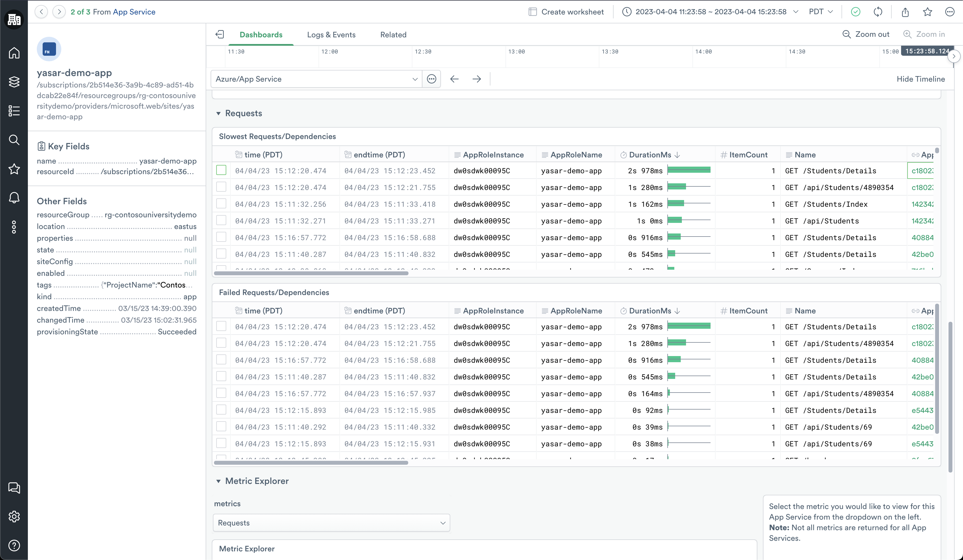This screenshot has height=560, width=963.
Task: Switch to the Related tab
Action: (x=393, y=35)
